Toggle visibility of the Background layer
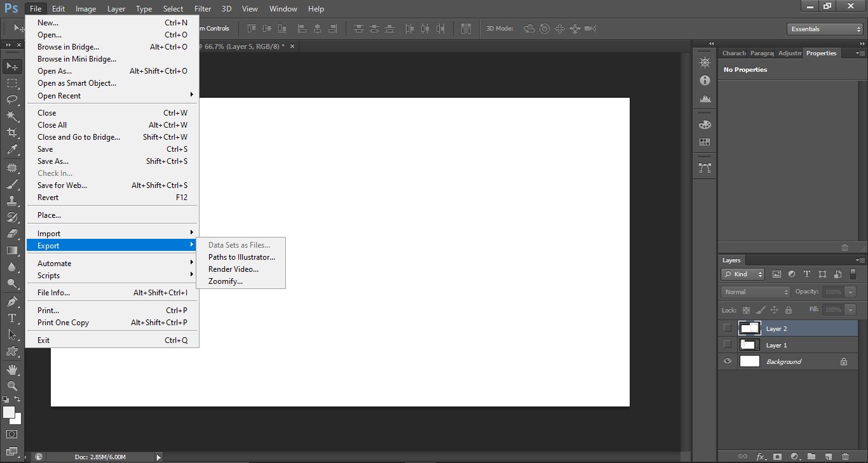This screenshot has width=868, height=463. tap(727, 361)
